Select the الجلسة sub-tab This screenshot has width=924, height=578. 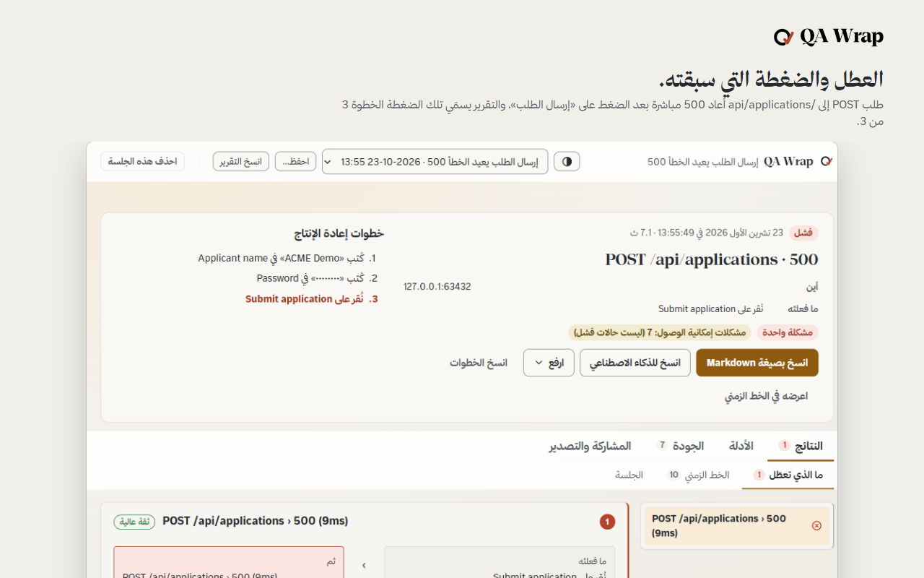pyautogui.click(x=629, y=475)
